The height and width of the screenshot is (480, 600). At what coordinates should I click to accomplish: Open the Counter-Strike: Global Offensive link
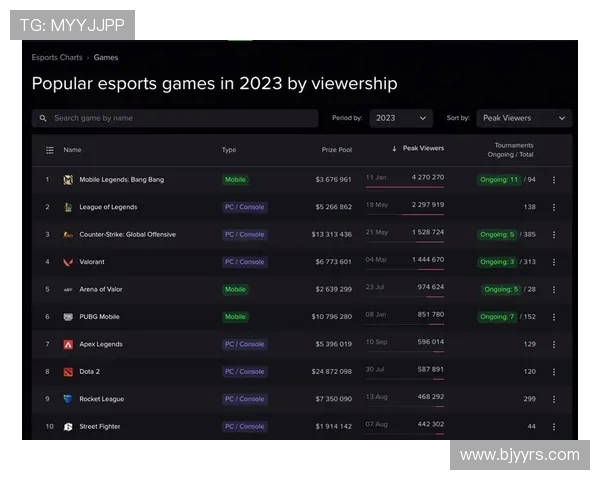coord(127,235)
